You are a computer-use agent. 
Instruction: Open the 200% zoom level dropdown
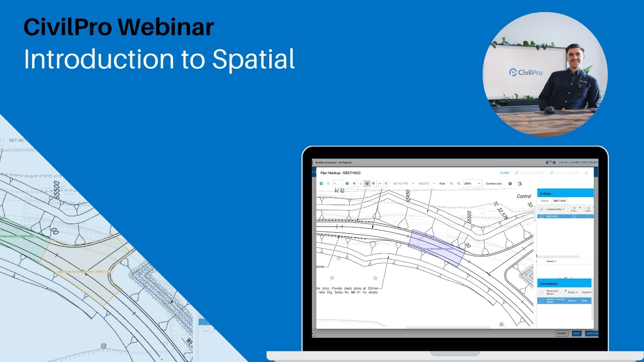coord(472,184)
